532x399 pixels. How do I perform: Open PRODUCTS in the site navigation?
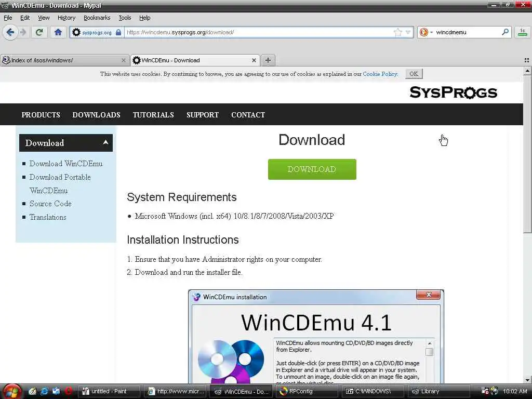[41, 115]
